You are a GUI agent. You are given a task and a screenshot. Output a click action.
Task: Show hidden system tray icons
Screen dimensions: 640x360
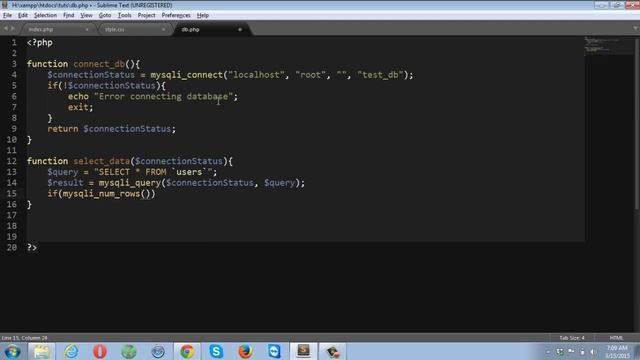[548, 352]
